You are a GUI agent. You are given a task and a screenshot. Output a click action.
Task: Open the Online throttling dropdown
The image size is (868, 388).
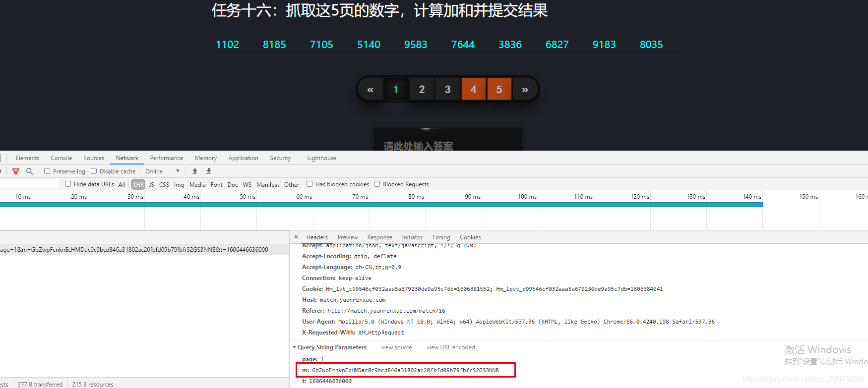[162, 171]
